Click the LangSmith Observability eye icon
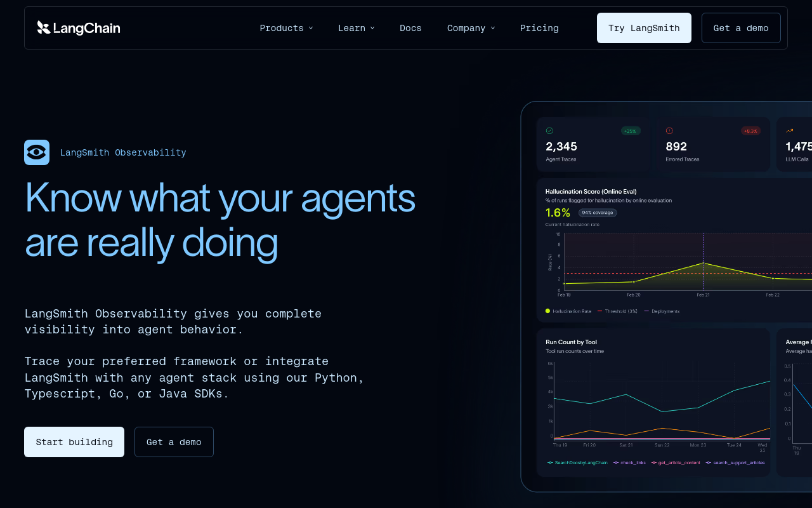Viewport: 812px width, 508px height. point(36,152)
